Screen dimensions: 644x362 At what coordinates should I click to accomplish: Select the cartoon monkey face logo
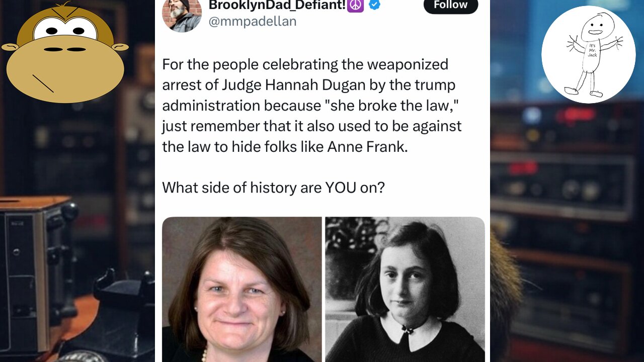[x=64, y=52]
